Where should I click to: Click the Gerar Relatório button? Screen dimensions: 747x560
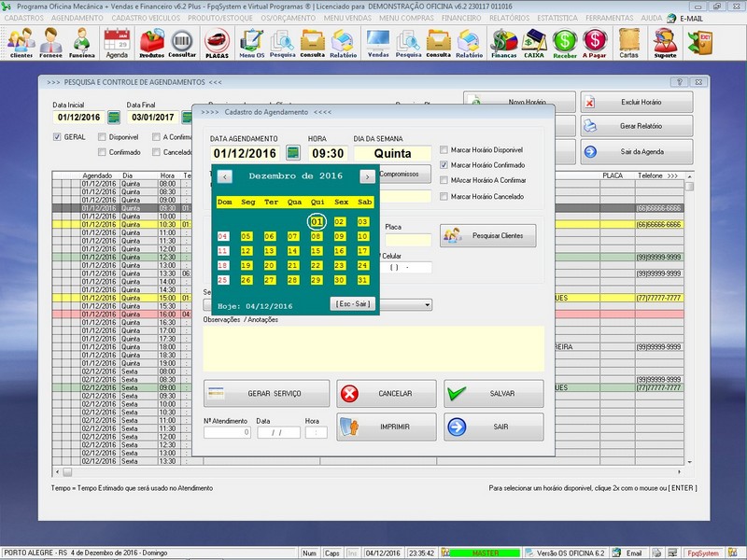(x=637, y=126)
